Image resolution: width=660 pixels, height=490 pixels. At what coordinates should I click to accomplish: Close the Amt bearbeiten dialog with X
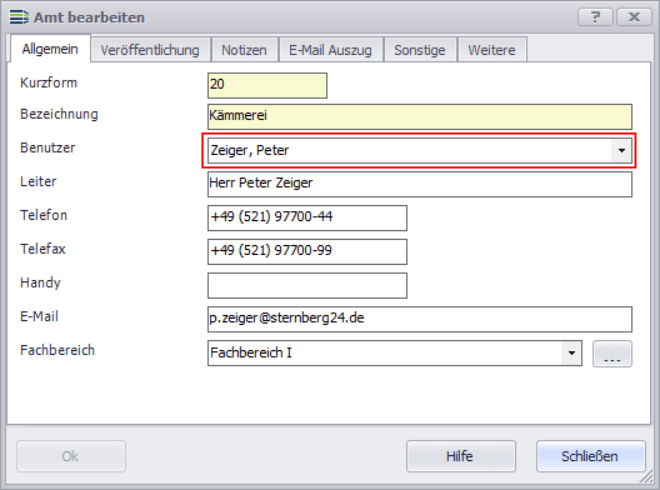click(x=634, y=17)
